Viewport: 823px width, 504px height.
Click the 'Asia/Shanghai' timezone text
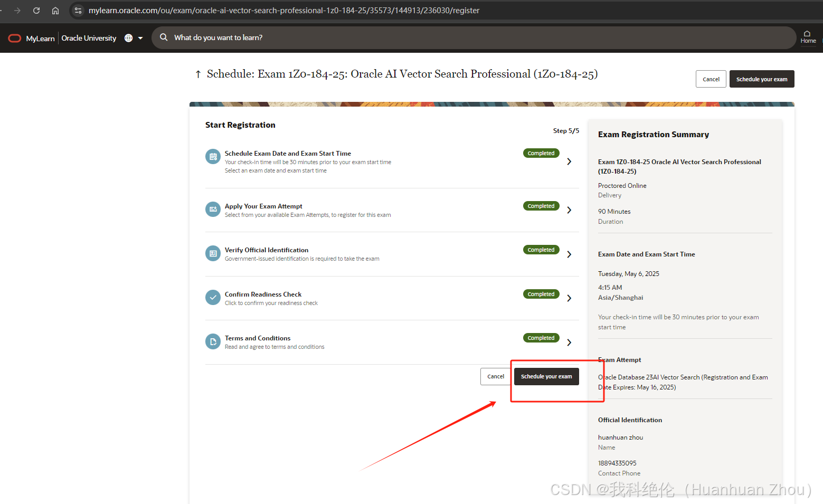621,298
